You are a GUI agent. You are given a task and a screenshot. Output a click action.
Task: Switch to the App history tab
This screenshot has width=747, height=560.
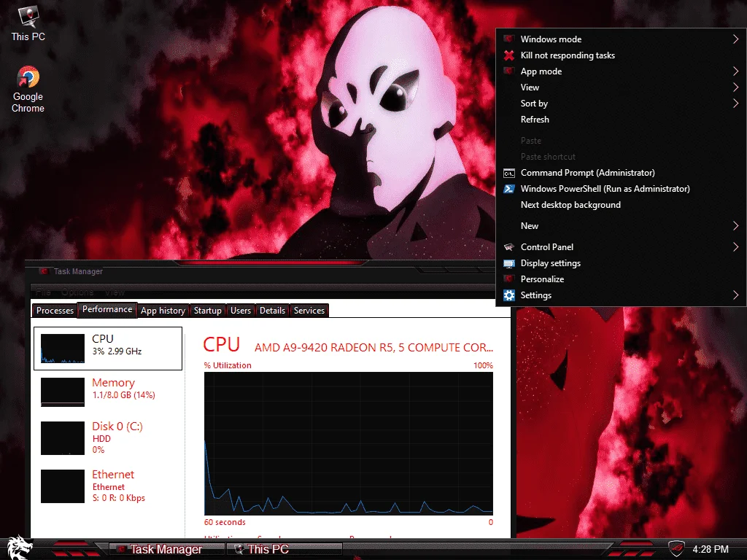[163, 311]
